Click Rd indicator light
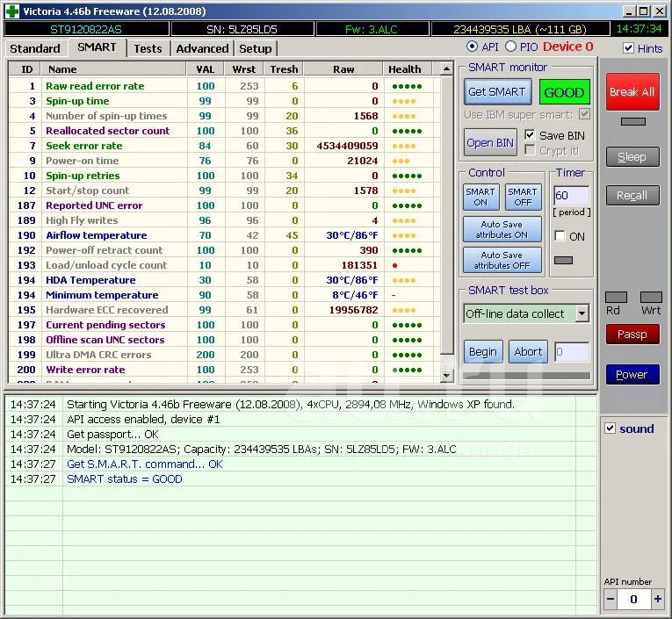672x619 pixels. coord(617,298)
